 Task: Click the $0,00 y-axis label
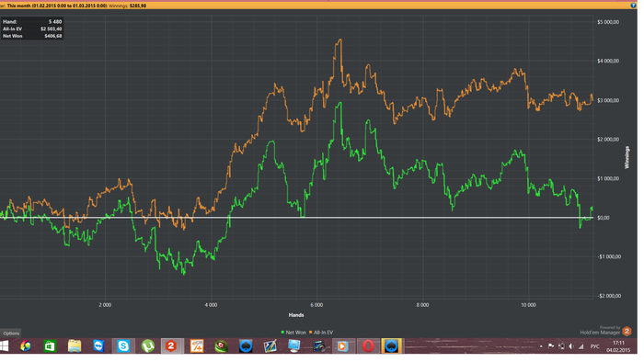pos(603,218)
